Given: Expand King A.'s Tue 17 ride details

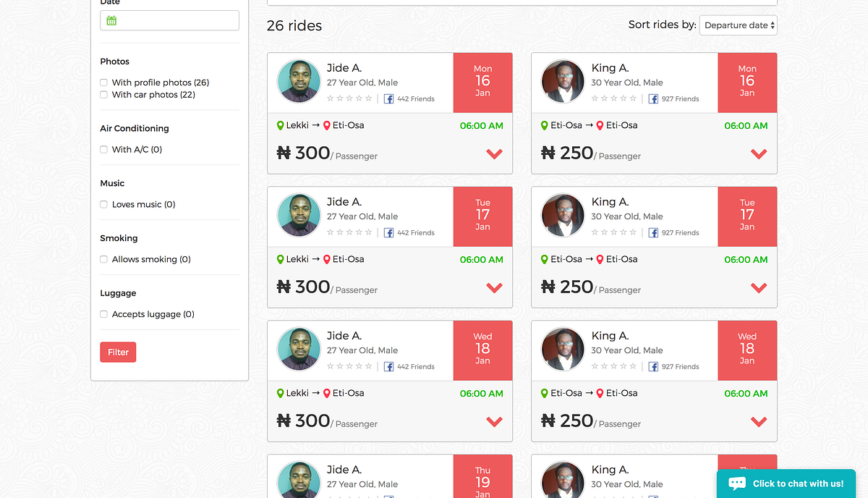Looking at the screenshot, I should tap(759, 287).
